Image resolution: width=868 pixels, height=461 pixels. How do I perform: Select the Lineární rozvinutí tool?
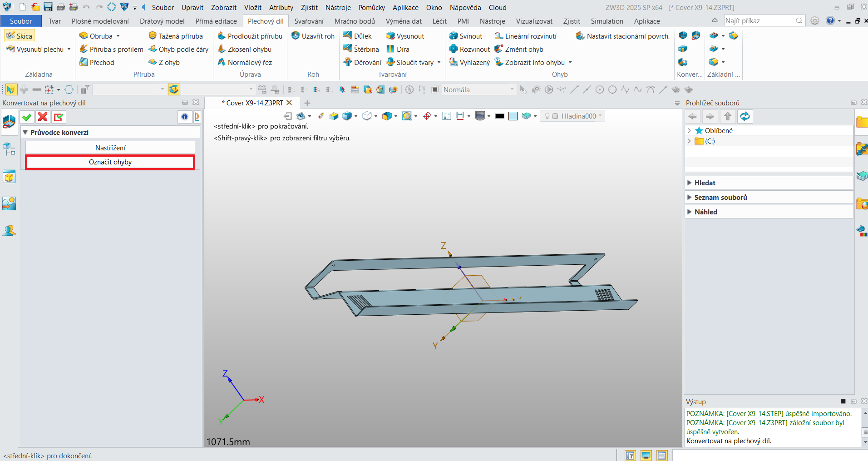click(526, 36)
